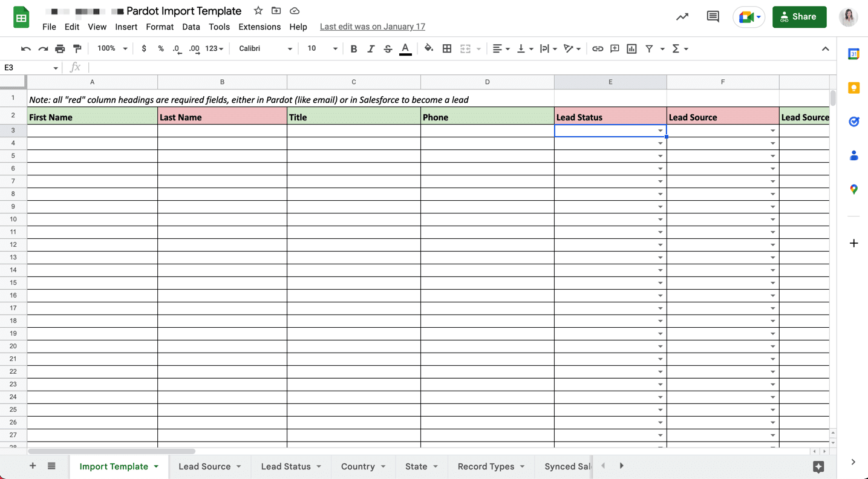The height and width of the screenshot is (479, 868).
Task: Move document with folder icon
Action: [276, 11]
